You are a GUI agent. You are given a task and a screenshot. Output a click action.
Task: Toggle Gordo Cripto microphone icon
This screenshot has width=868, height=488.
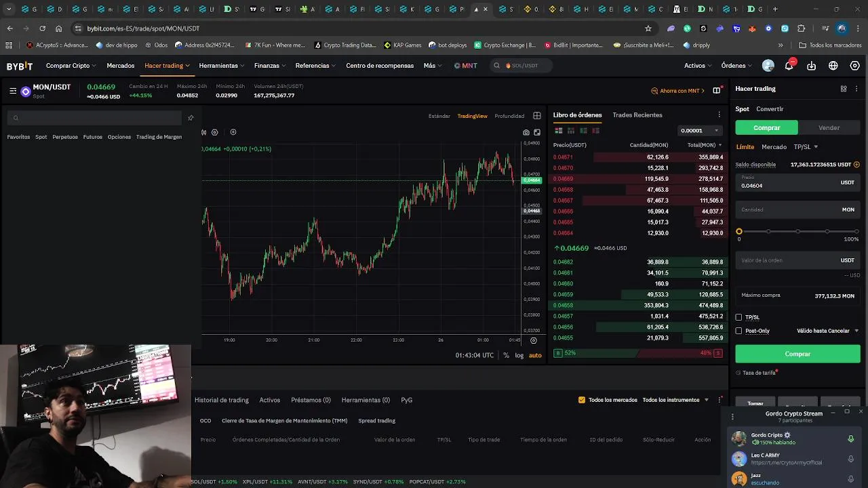pyautogui.click(x=850, y=439)
